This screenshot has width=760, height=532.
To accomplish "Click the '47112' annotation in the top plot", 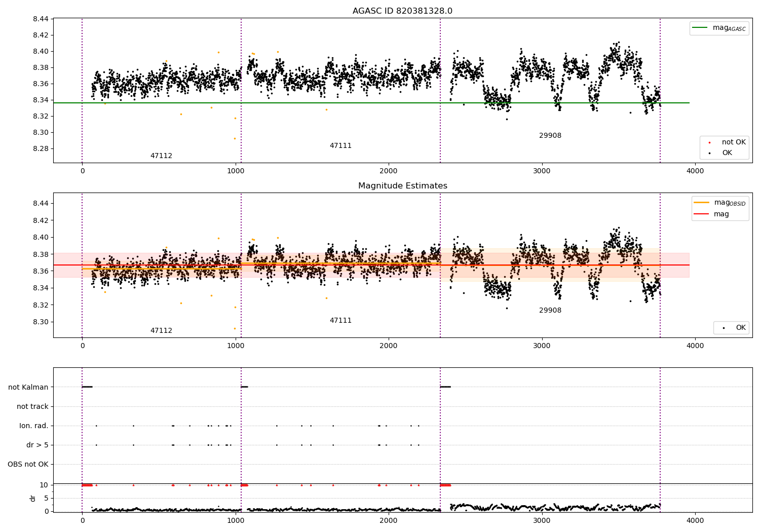I will 161,156.
